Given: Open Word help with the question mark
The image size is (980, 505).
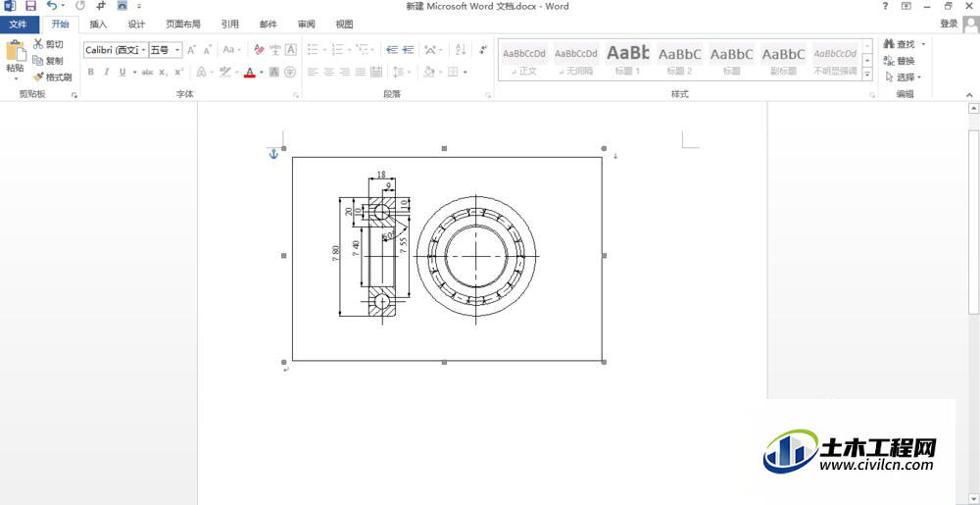Looking at the screenshot, I should 885,6.
